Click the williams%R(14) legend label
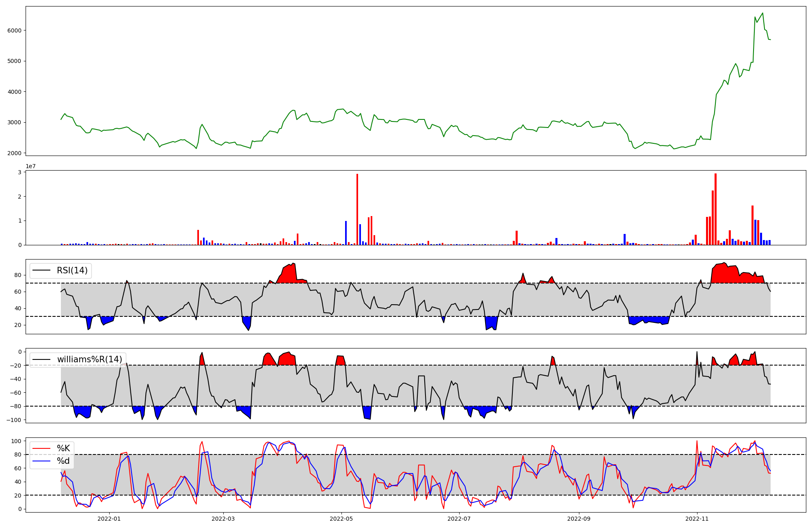Image resolution: width=812 pixels, height=528 pixels. (89, 359)
